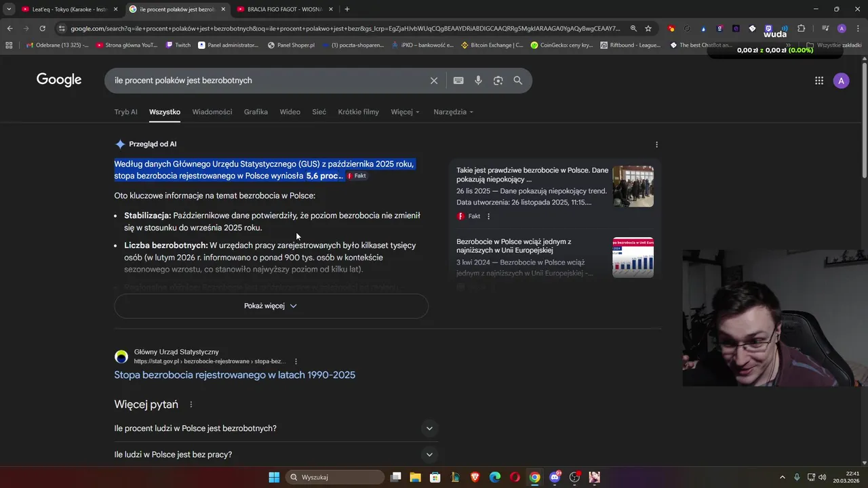The height and width of the screenshot is (488, 868).
Task: Open new browser tab
Action: [x=347, y=9]
